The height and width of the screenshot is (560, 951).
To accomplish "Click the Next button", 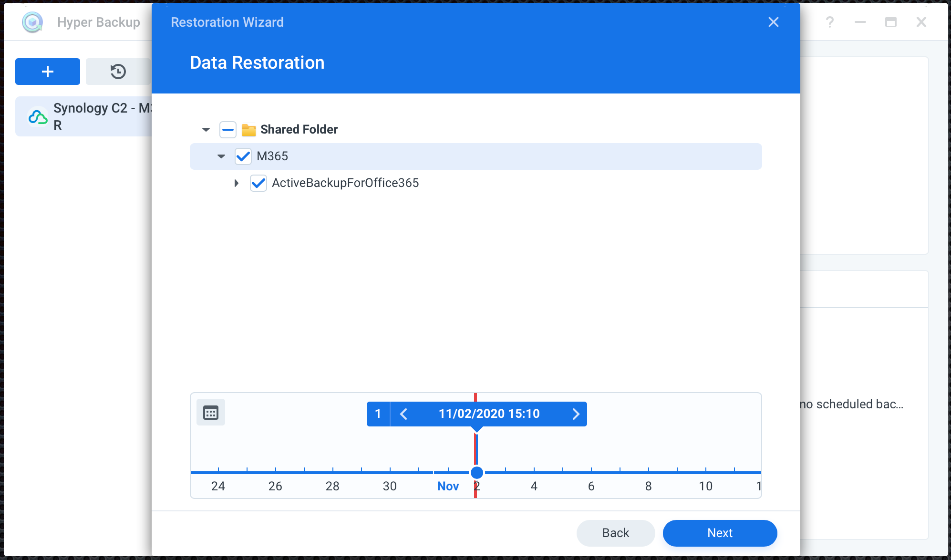I will (720, 533).
